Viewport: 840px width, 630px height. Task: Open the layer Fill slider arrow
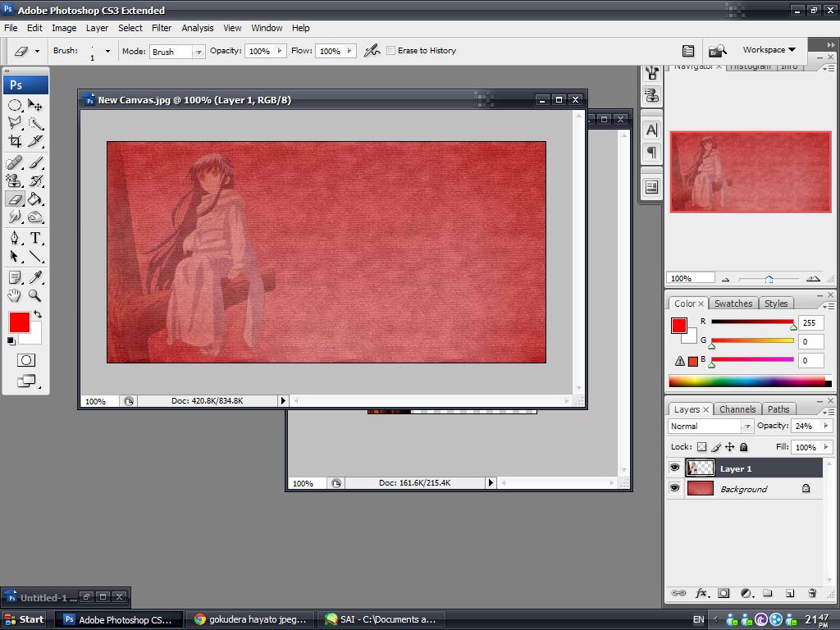pos(825,447)
